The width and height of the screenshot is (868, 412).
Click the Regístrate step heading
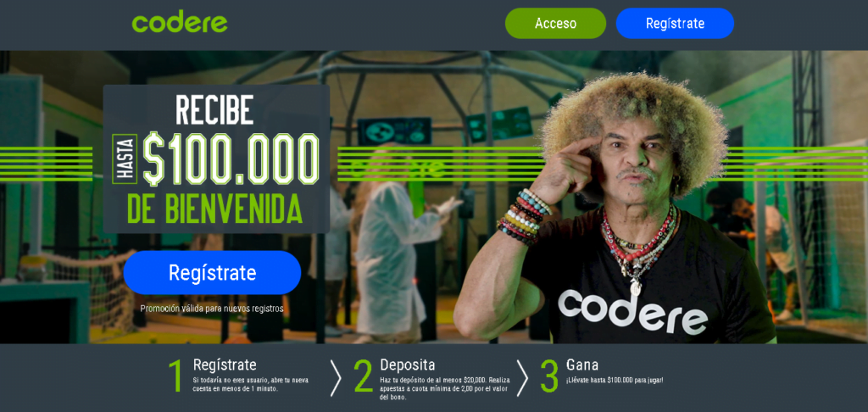coord(225,365)
